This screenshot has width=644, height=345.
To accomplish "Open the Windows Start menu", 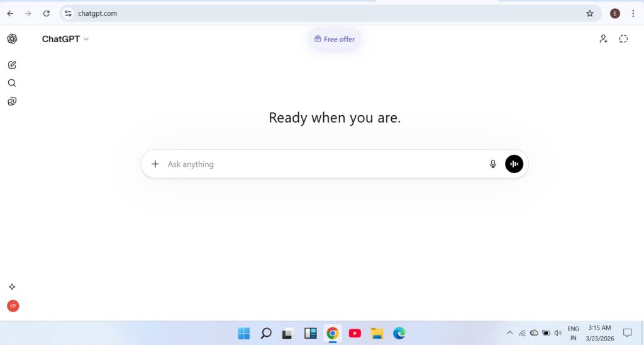I will pos(243,333).
